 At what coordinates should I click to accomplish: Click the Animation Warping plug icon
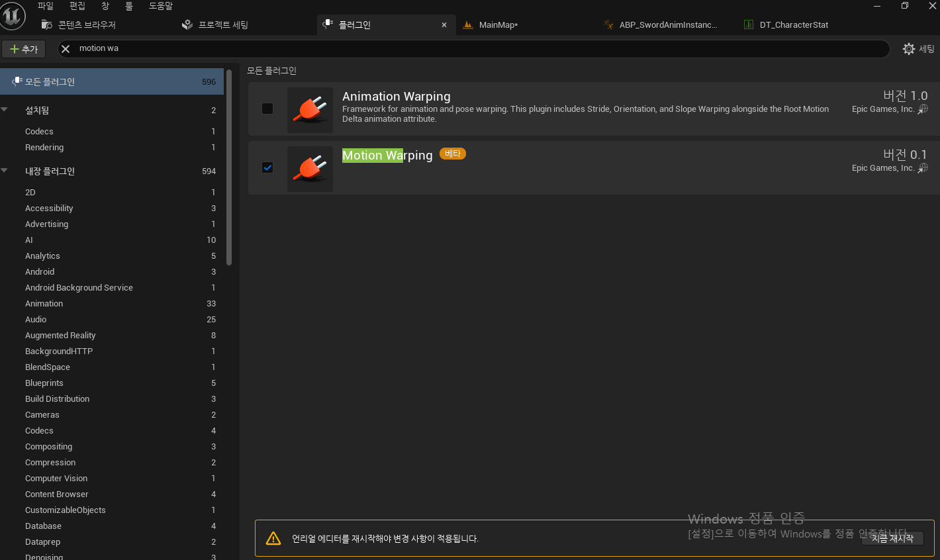click(310, 110)
